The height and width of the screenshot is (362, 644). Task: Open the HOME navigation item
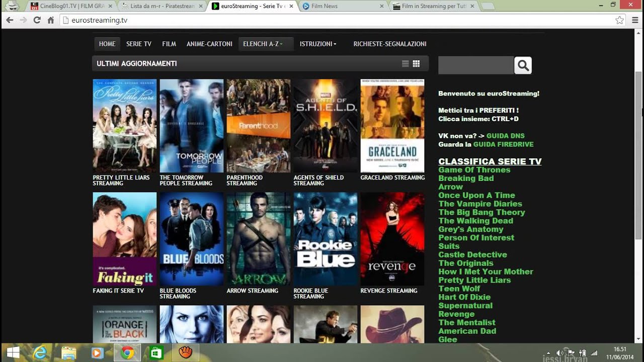coord(107,44)
